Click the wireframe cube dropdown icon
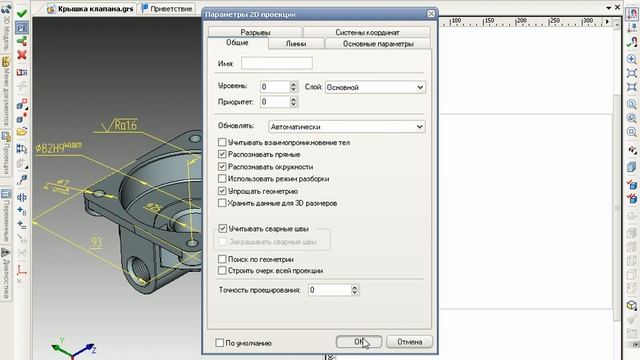640x360 pixels. pos(632,305)
